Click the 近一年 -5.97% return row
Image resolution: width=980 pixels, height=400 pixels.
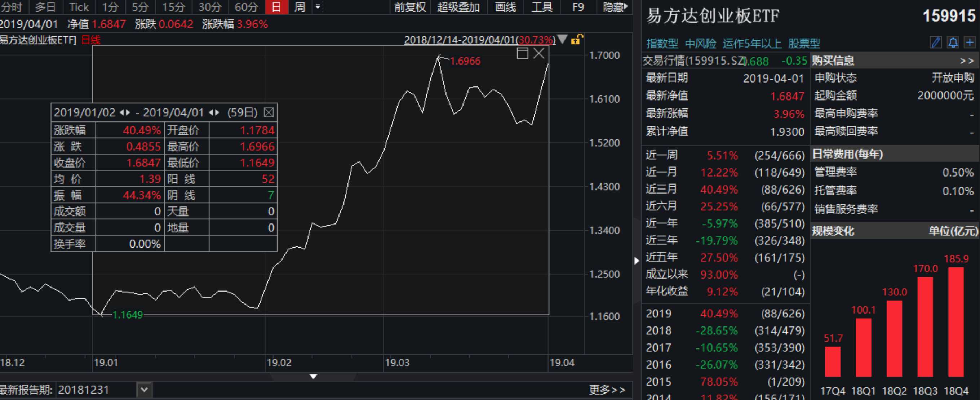point(725,223)
